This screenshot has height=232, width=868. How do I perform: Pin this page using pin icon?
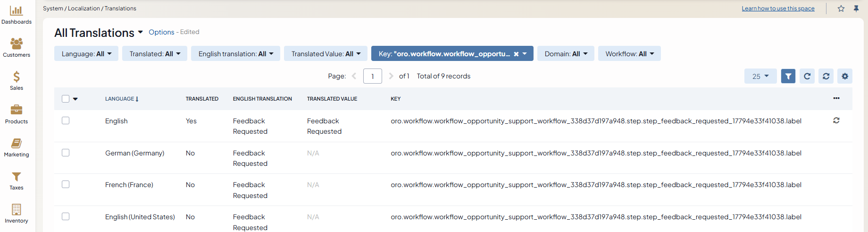pyautogui.click(x=856, y=9)
